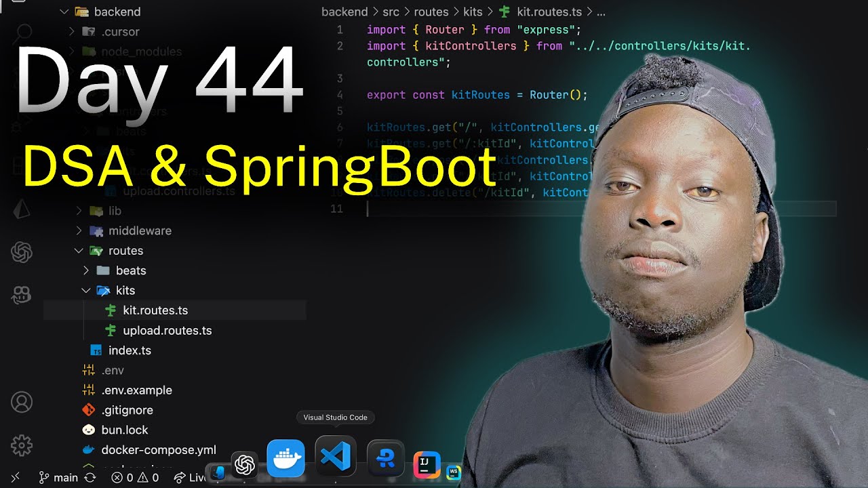868x488 pixels.
Task: Click the Finder icon in the Dock
Action: pos(217,472)
